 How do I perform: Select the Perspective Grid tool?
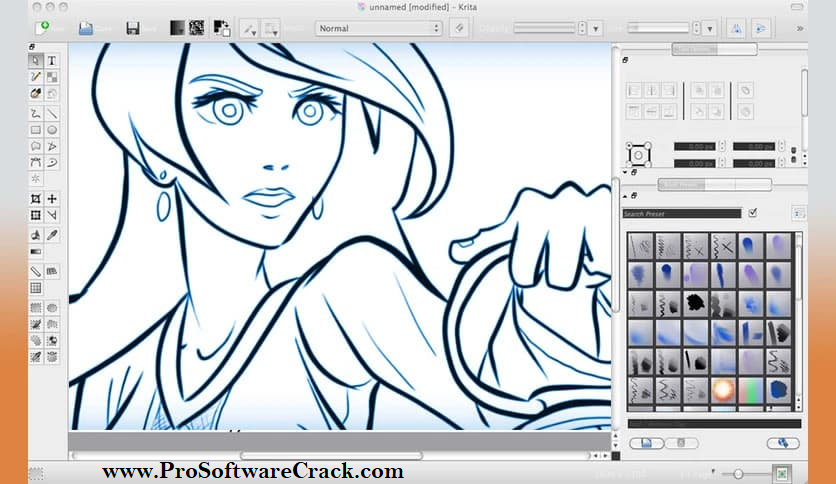[x=52, y=272]
